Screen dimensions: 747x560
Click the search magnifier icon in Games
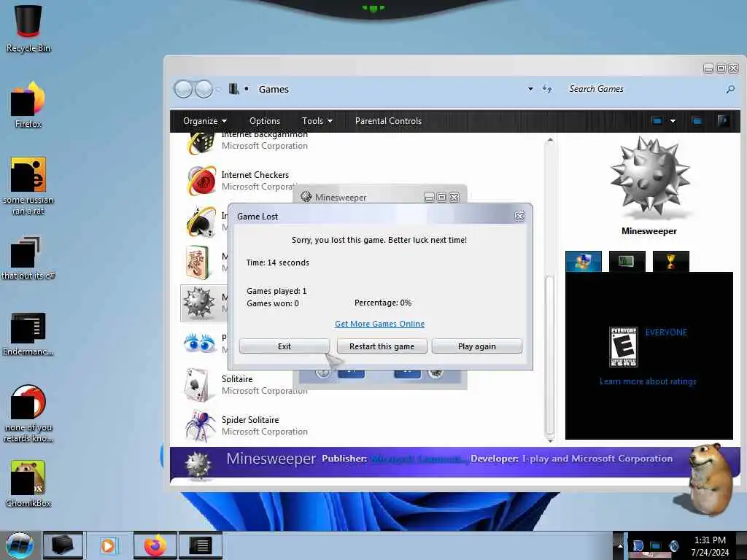click(x=729, y=89)
